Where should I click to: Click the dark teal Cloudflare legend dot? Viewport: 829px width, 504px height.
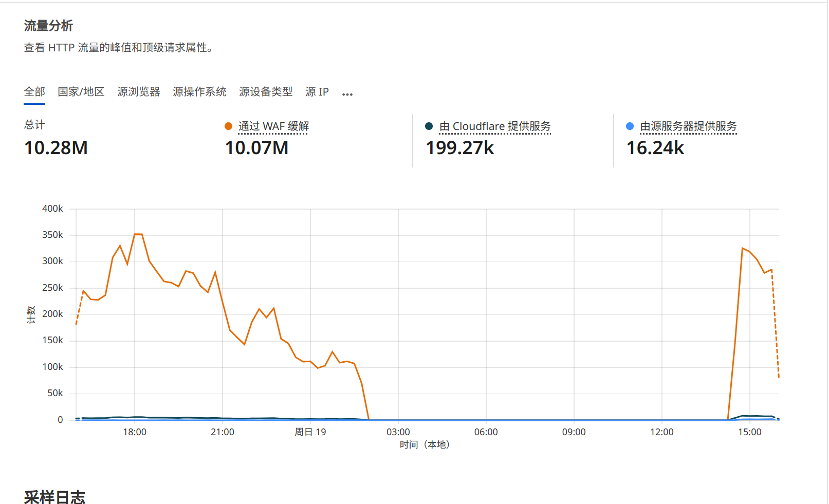pyautogui.click(x=429, y=126)
